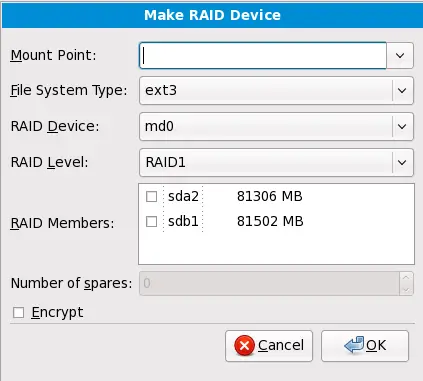The image size is (423, 381).
Task: Click the Number of spares label
Action: point(71,283)
